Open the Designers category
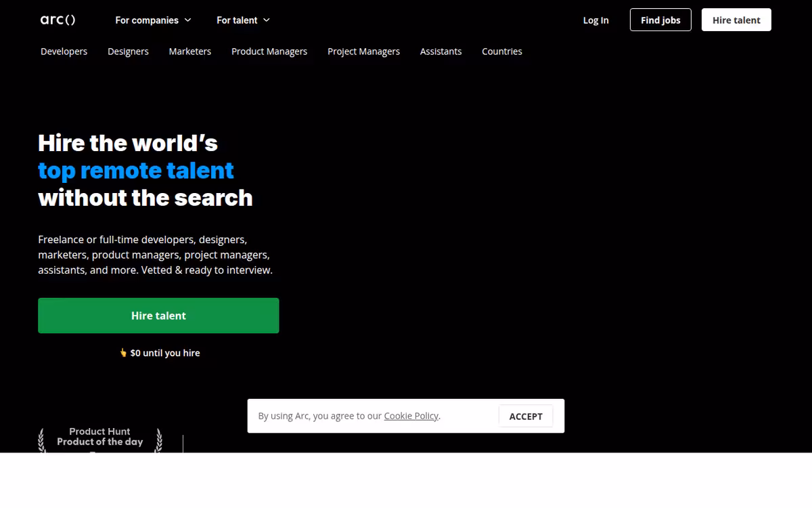Viewport: 812px width, 508px height. 128,51
